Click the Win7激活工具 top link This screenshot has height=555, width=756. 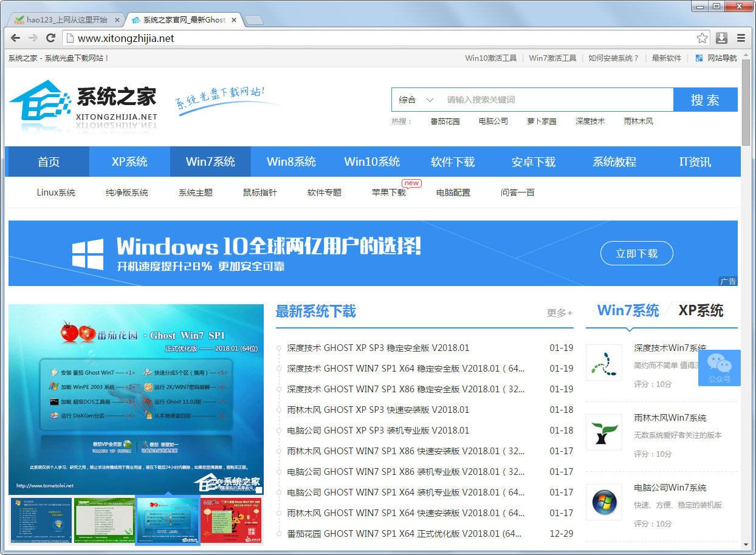tap(552, 58)
